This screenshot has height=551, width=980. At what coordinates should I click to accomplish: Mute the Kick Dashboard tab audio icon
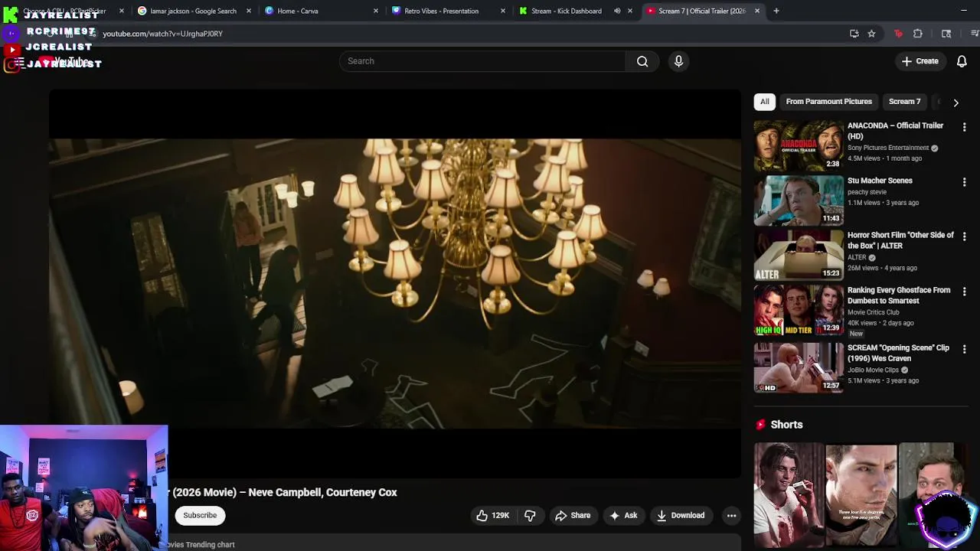[x=617, y=11]
